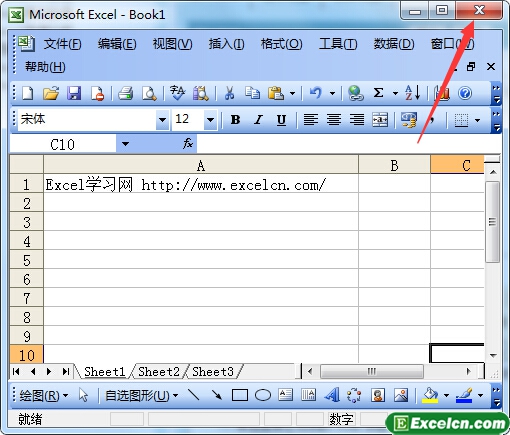Toggle Bold formatting
Viewport: 510px width, 435px height.
pos(235,119)
